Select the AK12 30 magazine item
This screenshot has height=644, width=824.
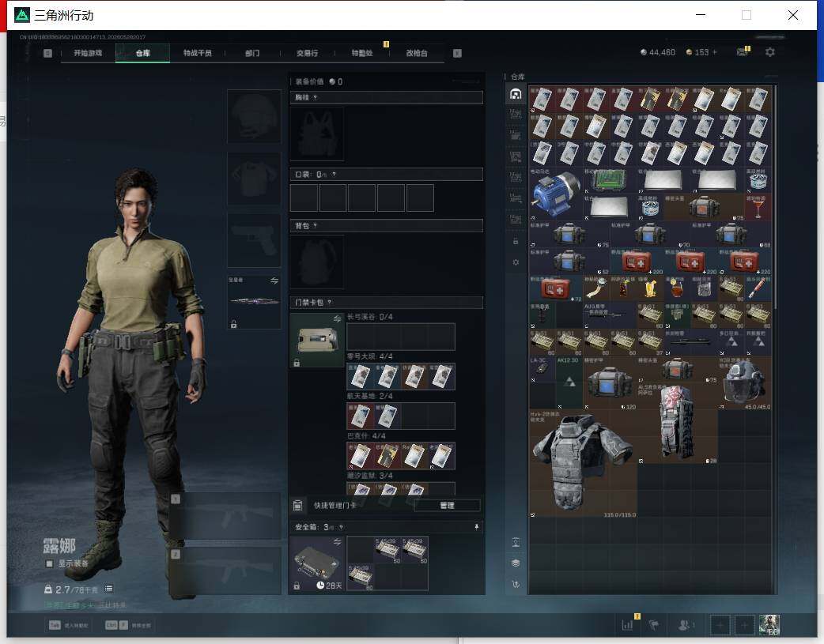point(569,383)
